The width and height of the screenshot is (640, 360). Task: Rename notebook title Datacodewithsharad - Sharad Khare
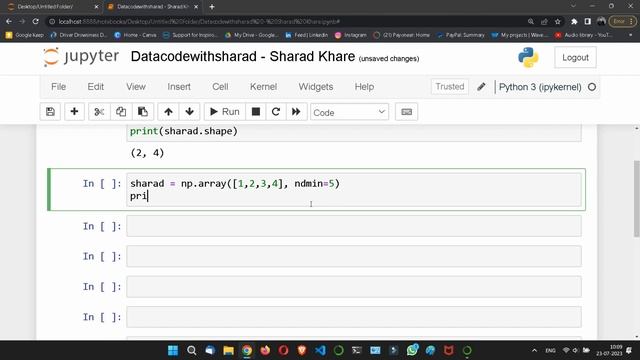242,57
